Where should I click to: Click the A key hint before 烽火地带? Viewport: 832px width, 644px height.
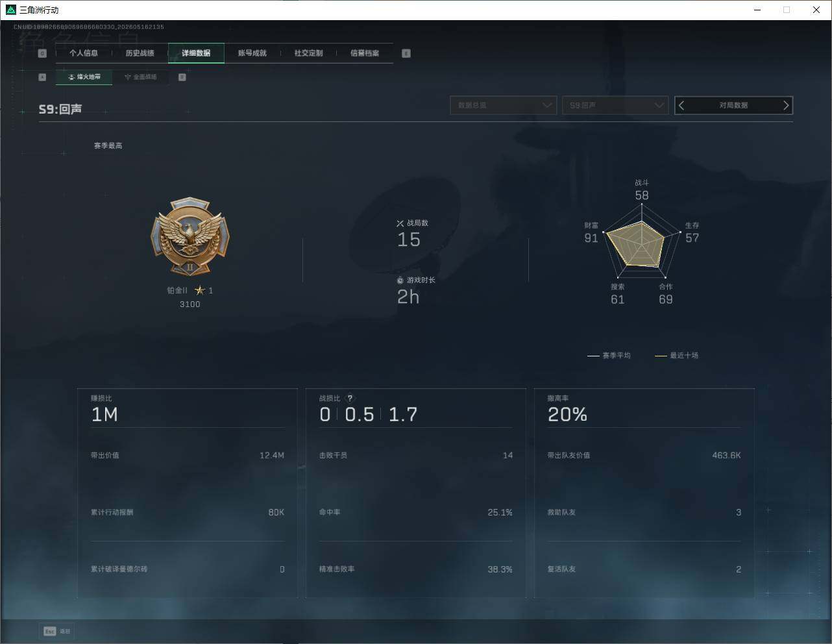pyautogui.click(x=42, y=77)
